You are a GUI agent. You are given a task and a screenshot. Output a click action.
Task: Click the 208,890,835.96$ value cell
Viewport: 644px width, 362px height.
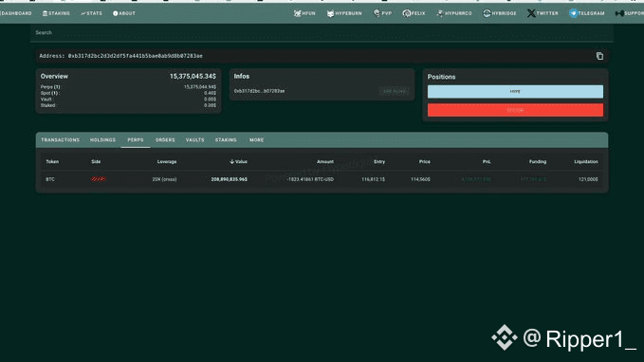230,179
